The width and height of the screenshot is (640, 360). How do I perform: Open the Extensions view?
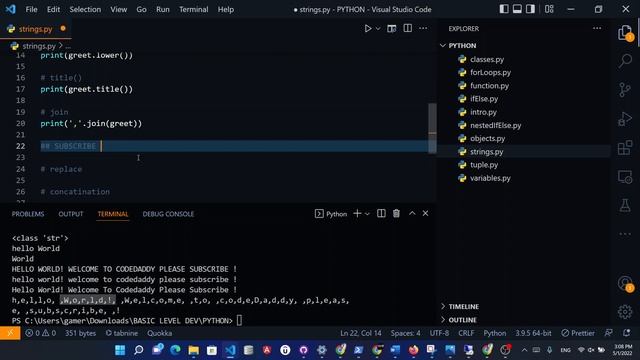[x=625, y=148]
